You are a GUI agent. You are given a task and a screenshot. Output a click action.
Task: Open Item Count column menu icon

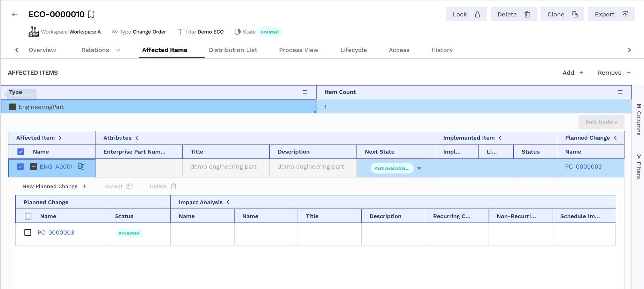620,92
